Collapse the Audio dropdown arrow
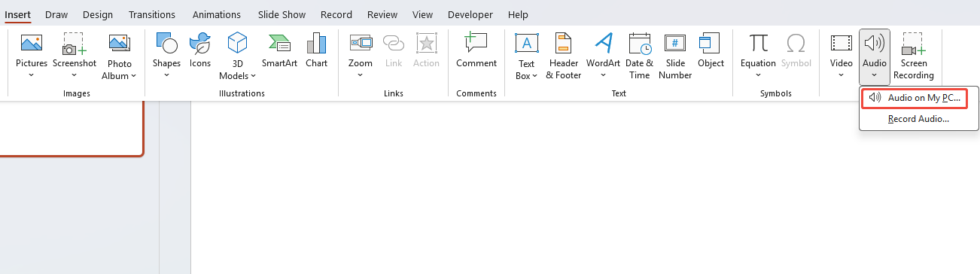This screenshot has height=274, width=980. (875, 75)
